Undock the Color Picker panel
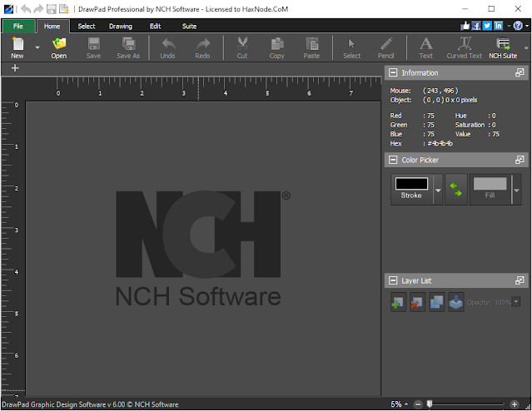 point(520,160)
